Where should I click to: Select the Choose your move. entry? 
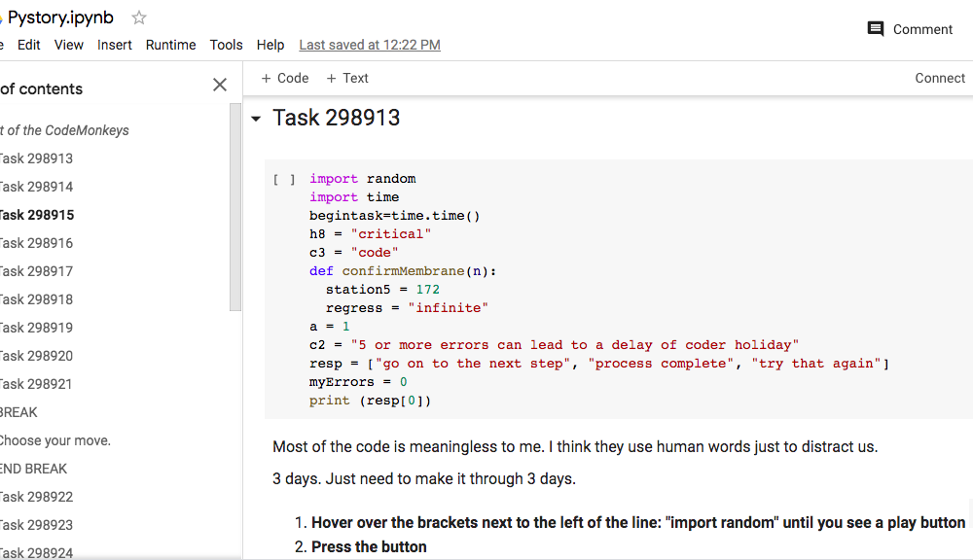click(54, 440)
